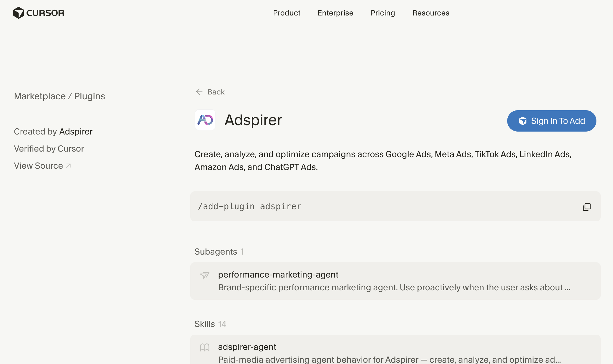
Task: Click the Skills 14 section heading
Action: pyautogui.click(x=210, y=324)
